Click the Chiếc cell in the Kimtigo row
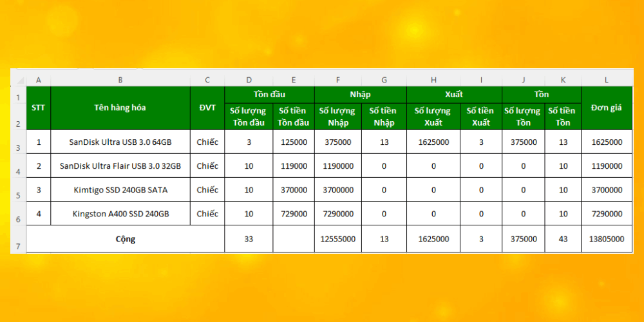The image size is (644, 322). coord(207,190)
